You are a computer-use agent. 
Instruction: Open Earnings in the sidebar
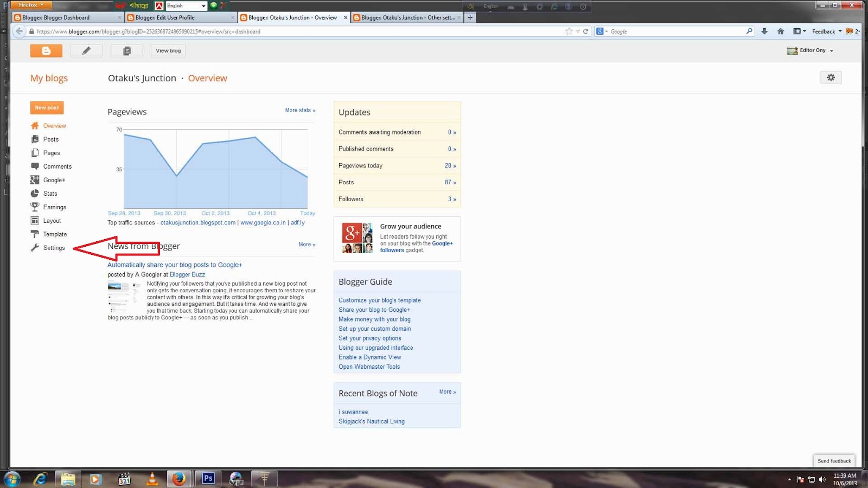tap(54, 207)
